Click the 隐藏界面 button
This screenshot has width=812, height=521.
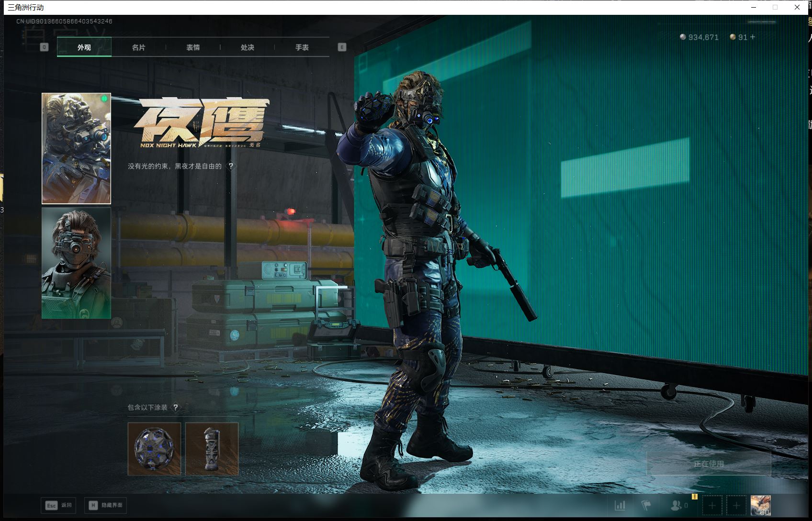(106, 505)
